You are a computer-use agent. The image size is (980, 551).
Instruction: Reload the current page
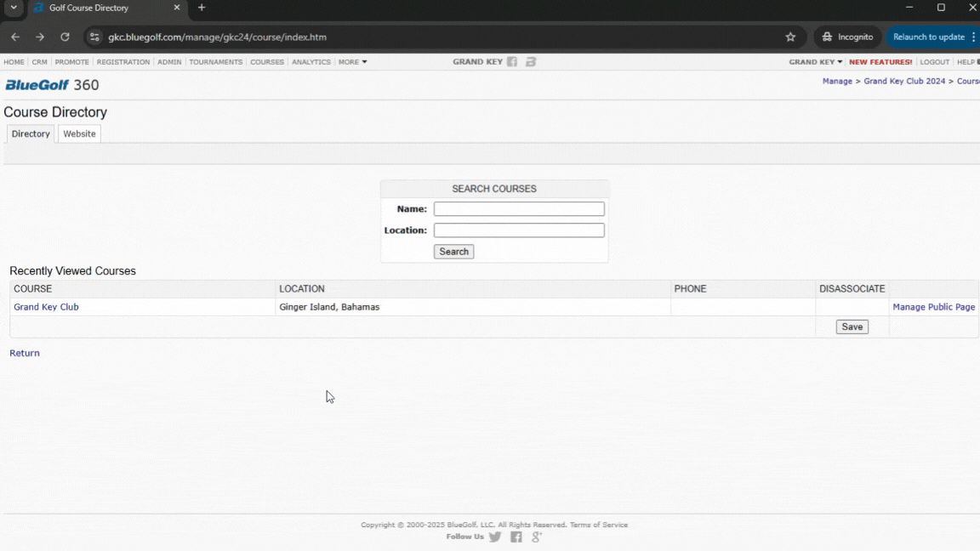click(65, 37)
